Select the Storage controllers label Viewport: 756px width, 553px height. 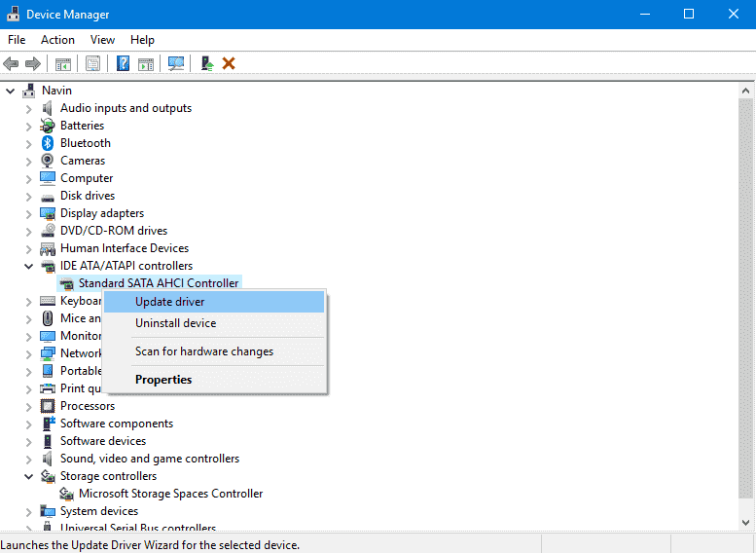pos(108,476)
